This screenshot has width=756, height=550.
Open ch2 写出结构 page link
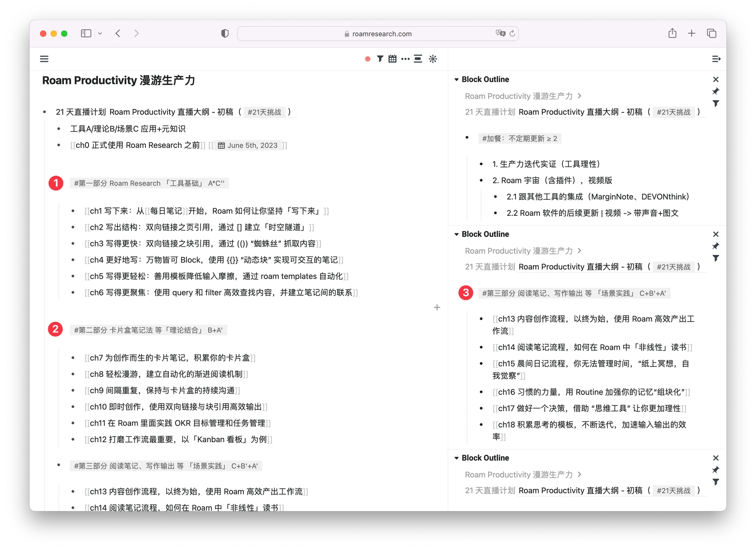pyautogui.click(x=199, y=227)
